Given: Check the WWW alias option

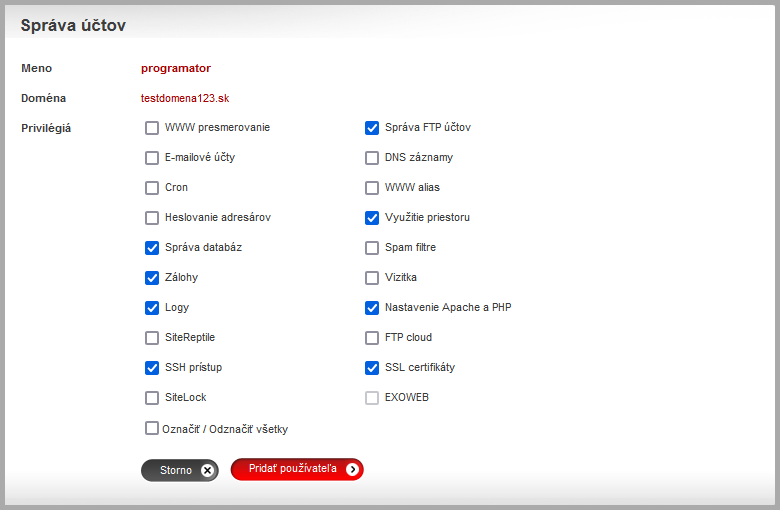Looking at the screenshot, I should tap(372, 188).
